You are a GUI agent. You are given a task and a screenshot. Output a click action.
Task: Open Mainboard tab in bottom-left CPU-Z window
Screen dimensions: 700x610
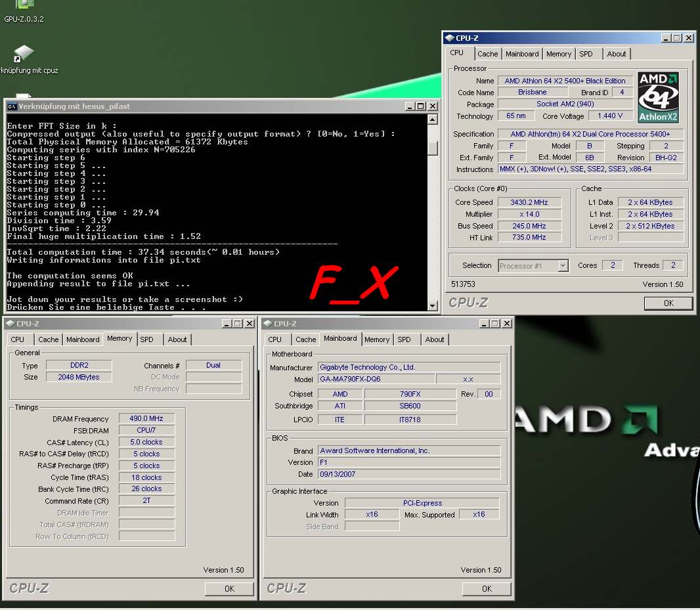(x=83, y=340)
